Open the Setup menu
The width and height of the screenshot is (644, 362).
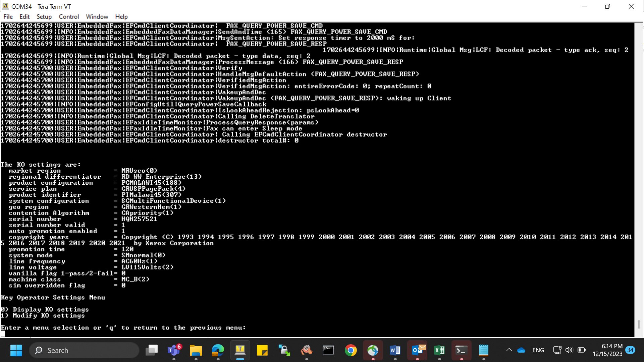click(44, 16)
